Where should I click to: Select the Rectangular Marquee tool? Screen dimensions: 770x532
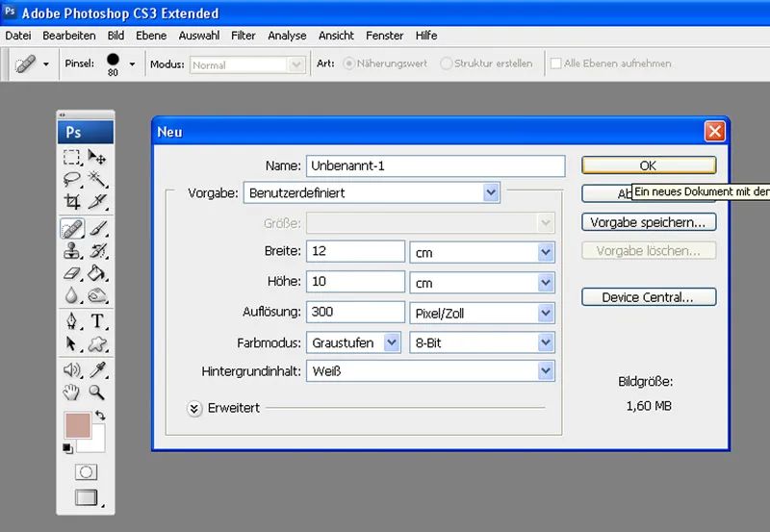tap(71, 157)
